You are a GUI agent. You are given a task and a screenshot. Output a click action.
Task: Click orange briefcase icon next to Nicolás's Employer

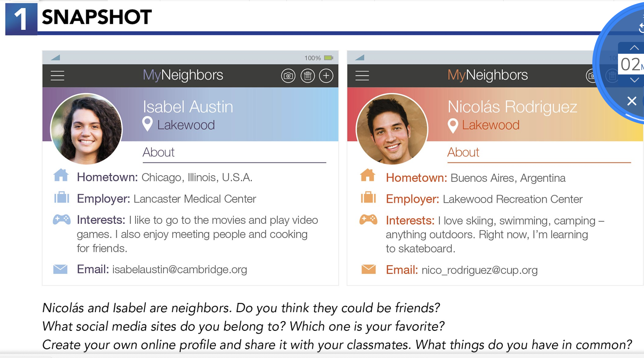tap(368, 197)
